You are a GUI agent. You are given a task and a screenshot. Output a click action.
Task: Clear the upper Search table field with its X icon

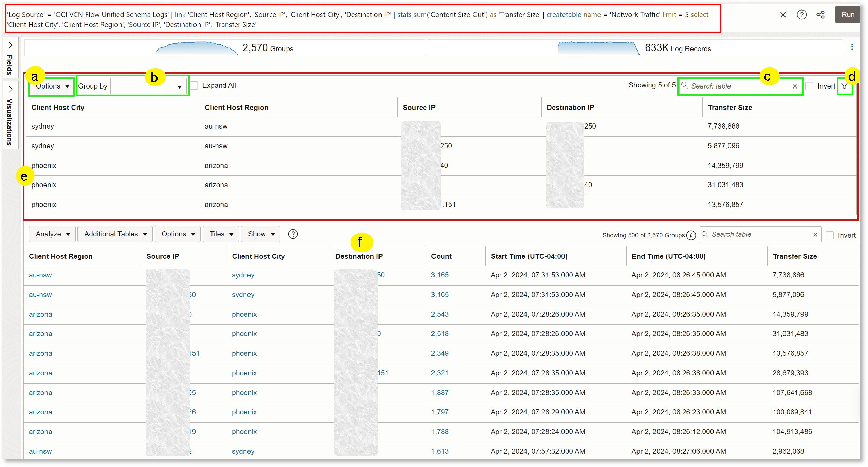click(795, 86)
